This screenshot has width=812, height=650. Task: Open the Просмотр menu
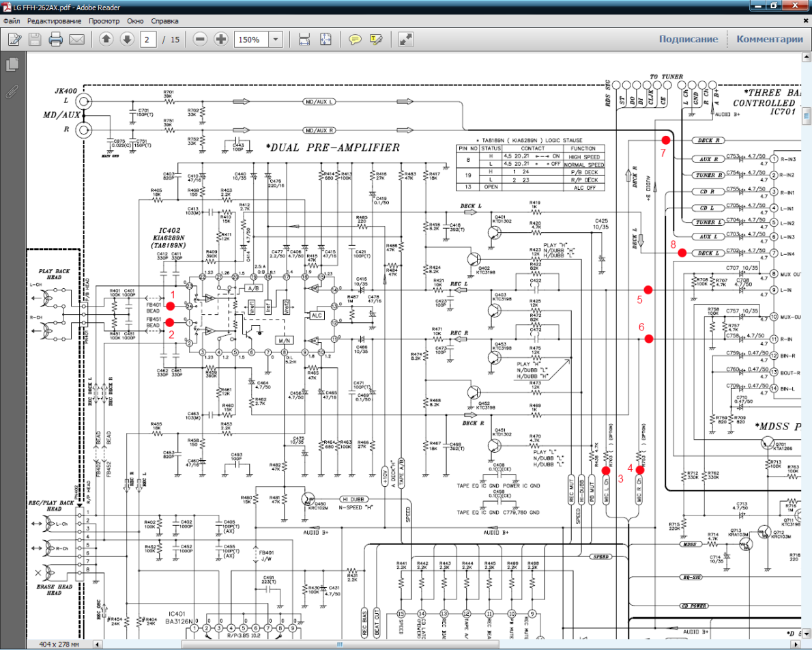point(104,21)
